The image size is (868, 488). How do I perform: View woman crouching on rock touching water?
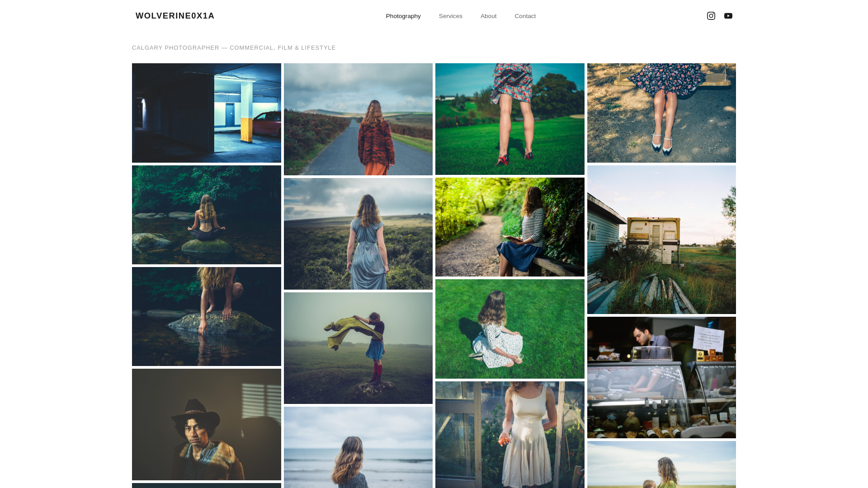coord(207,316)
